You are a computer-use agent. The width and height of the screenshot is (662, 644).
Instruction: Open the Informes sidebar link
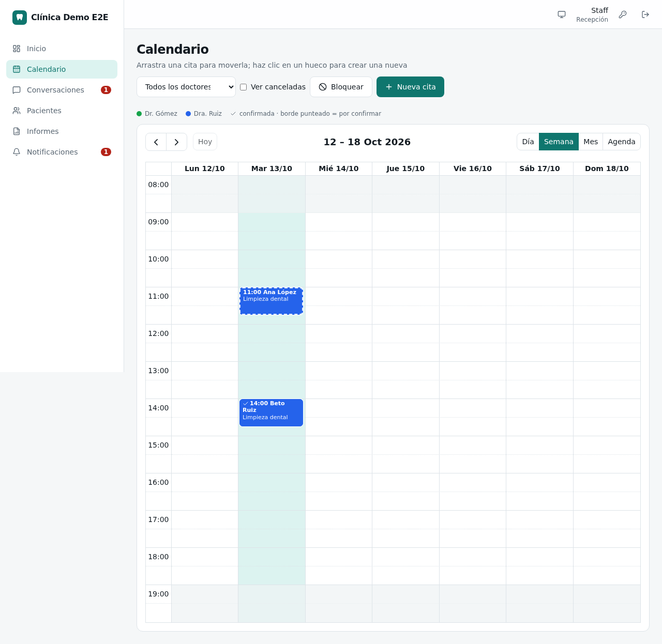click(62, 131)
